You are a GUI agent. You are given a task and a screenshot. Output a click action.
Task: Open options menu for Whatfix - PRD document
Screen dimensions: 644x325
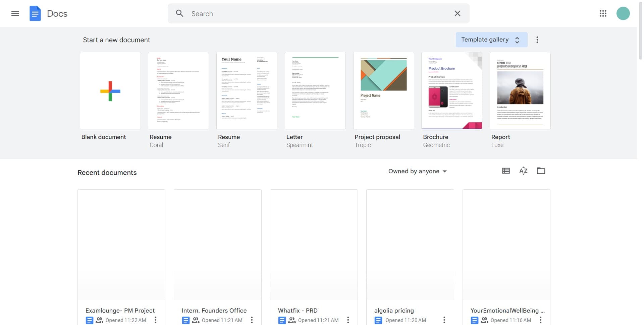(x=348, y=320)
